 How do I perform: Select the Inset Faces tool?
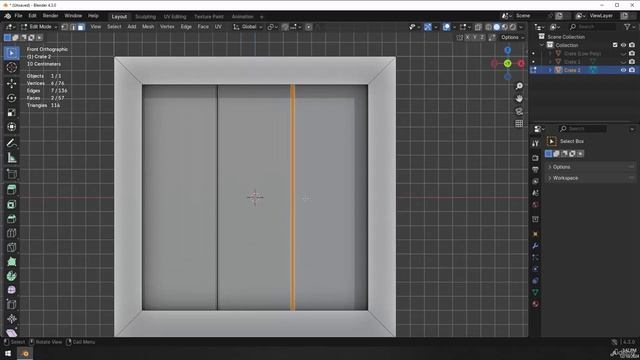click(11, 204)
